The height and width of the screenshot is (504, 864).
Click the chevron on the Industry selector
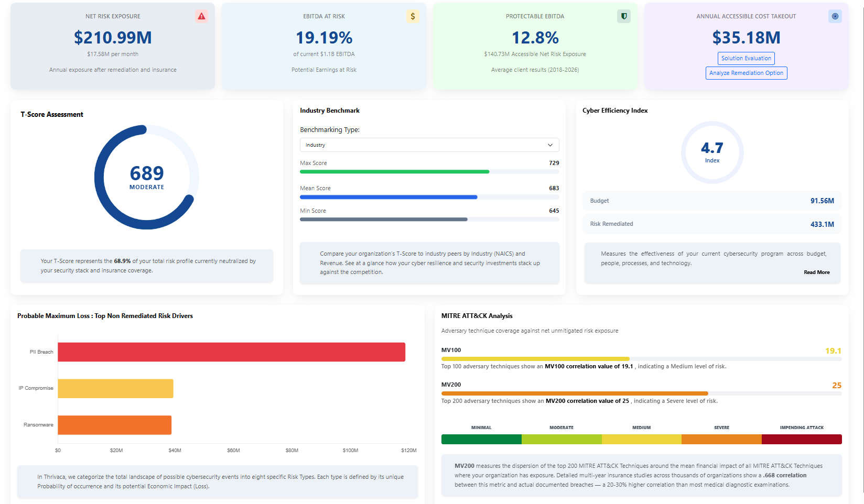[550, 145]
